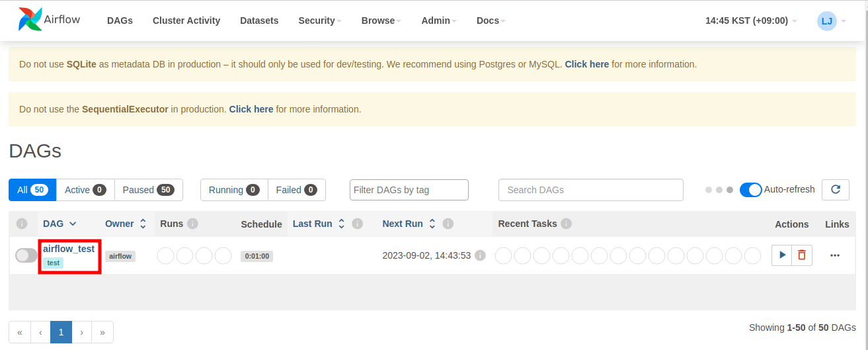Click the info icon next to the 2023-09-02 next run date
868x350 pixels.
[481, 255]
